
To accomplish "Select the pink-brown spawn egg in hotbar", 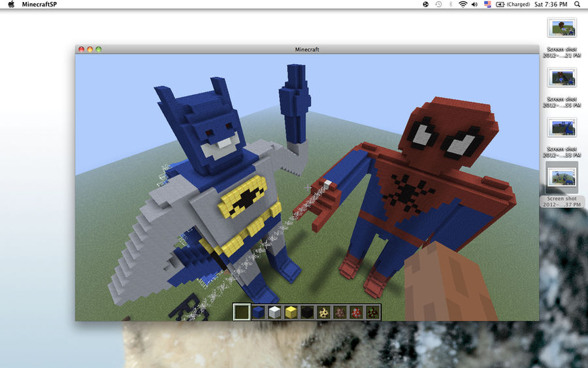I will tap(340, 312).
